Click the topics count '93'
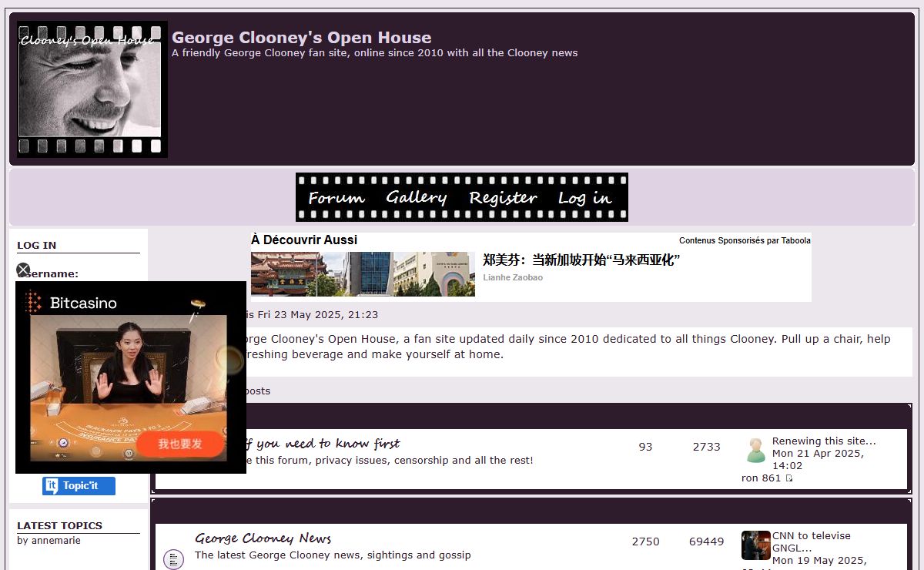 645,447
